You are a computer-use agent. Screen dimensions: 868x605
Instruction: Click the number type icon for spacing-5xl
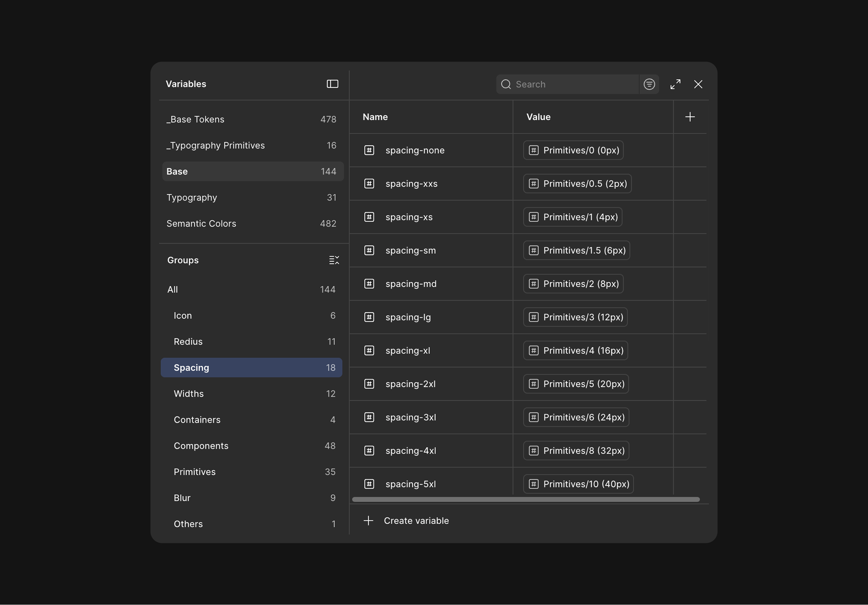pyautogui.click(x=369, y=484)
